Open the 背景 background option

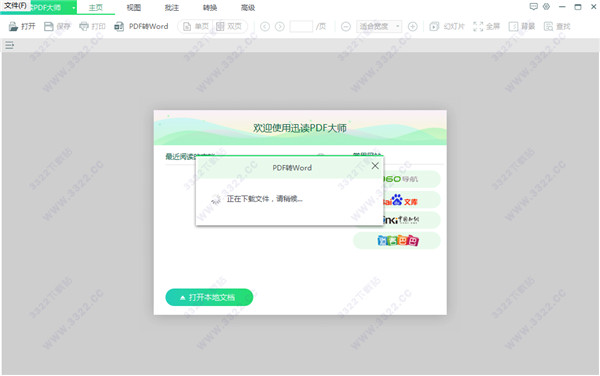coord(522,26)
